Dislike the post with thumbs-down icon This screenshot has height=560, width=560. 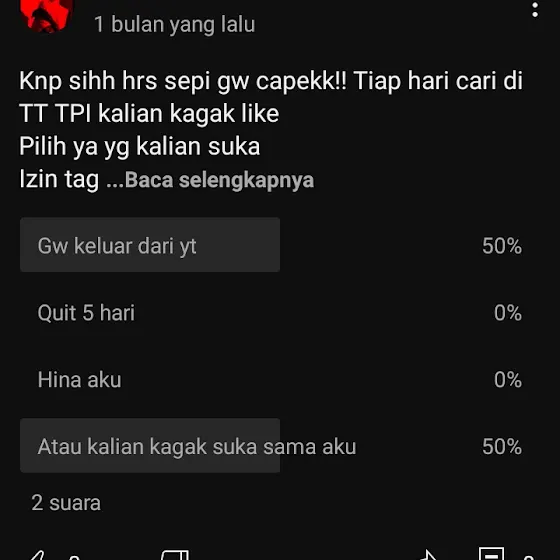pyautogui.click(x=175, y=555)
